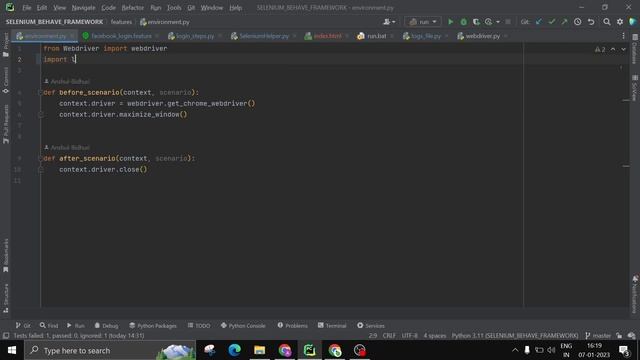Open Microsoft Edge from the taskbar

[x=235, y=350]
